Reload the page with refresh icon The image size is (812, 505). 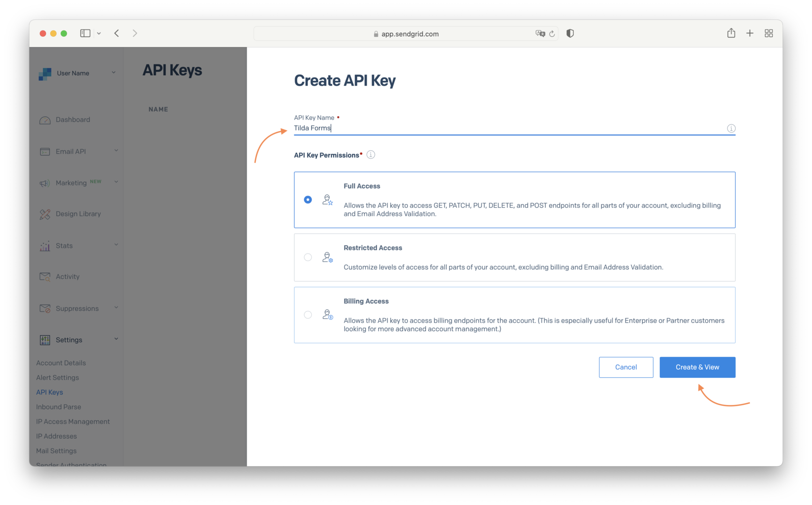pyautogui.click(x=552, y=34)
